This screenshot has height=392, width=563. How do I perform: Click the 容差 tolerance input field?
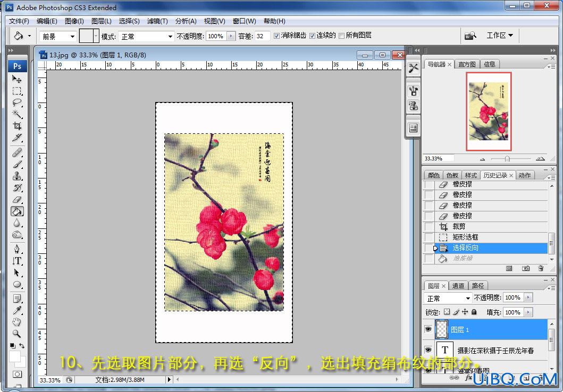point(262,36)
